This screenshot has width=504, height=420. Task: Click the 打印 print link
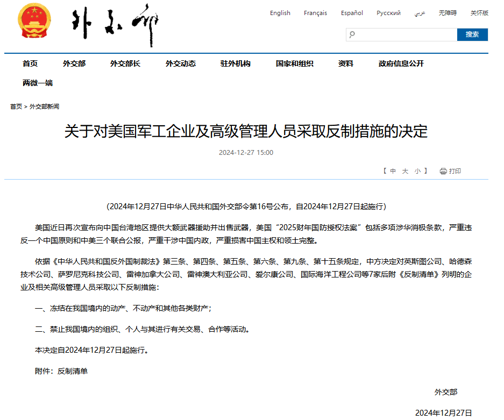[455, 171]
